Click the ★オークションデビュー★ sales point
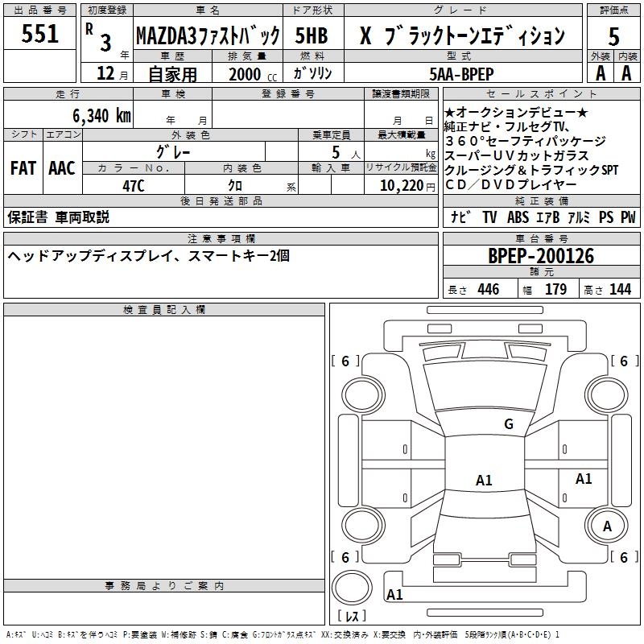The height and width of the screenshot is (644, 644). coord(516,112)
